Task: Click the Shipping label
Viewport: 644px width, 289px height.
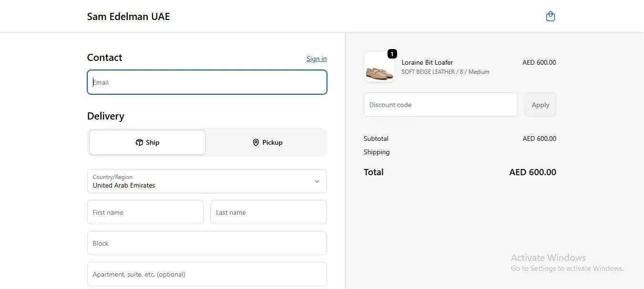Action: point(377,152)
